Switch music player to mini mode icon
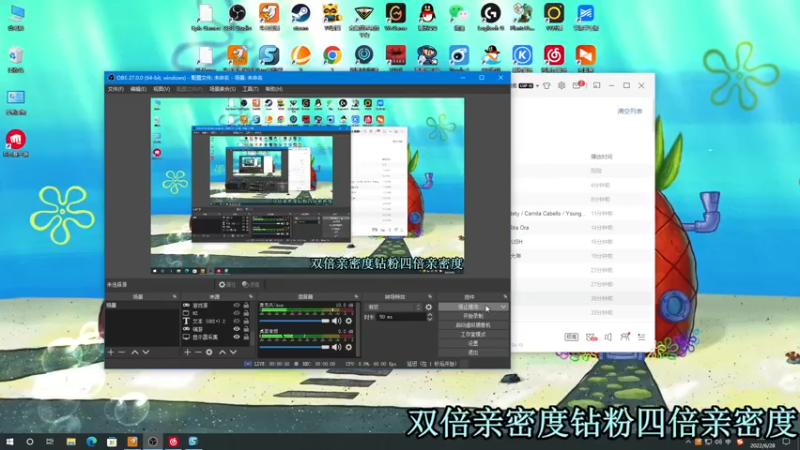This screenshot has width=800, height=450. point(596,85)
